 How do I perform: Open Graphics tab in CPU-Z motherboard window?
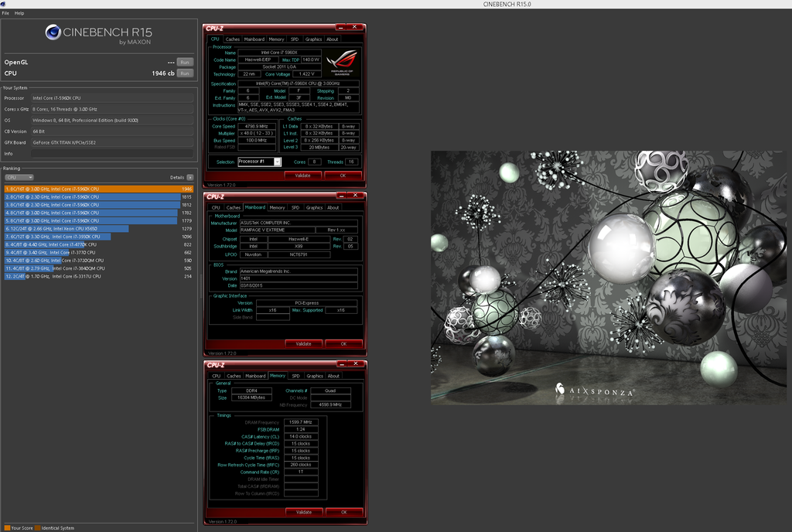pos(314,207)
